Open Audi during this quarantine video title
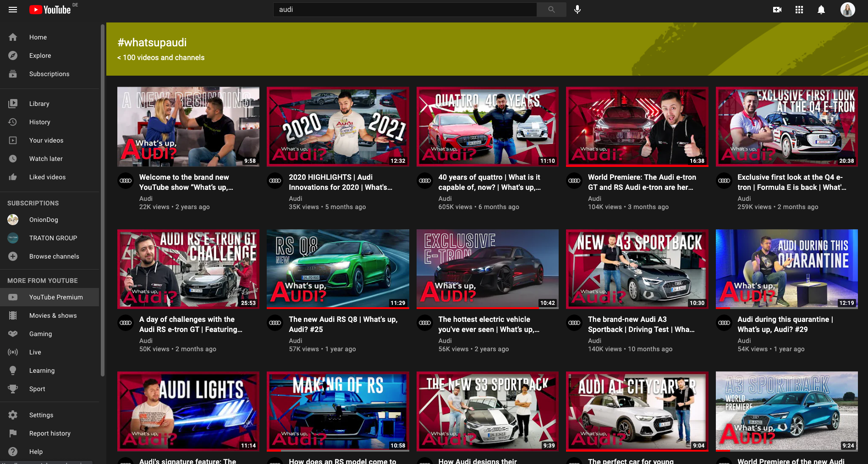 pyautogui.click(x=785, y=324)
